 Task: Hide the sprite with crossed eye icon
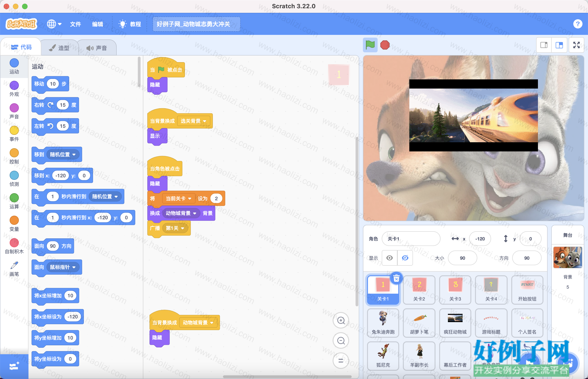pyautogui.click(x=405, y=258)
